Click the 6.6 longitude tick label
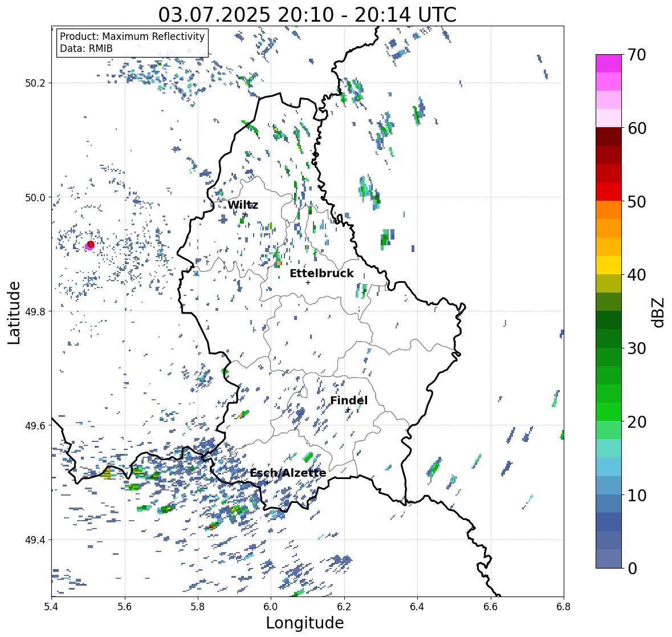This screenshot has width=672, height=637. [490, 607]
